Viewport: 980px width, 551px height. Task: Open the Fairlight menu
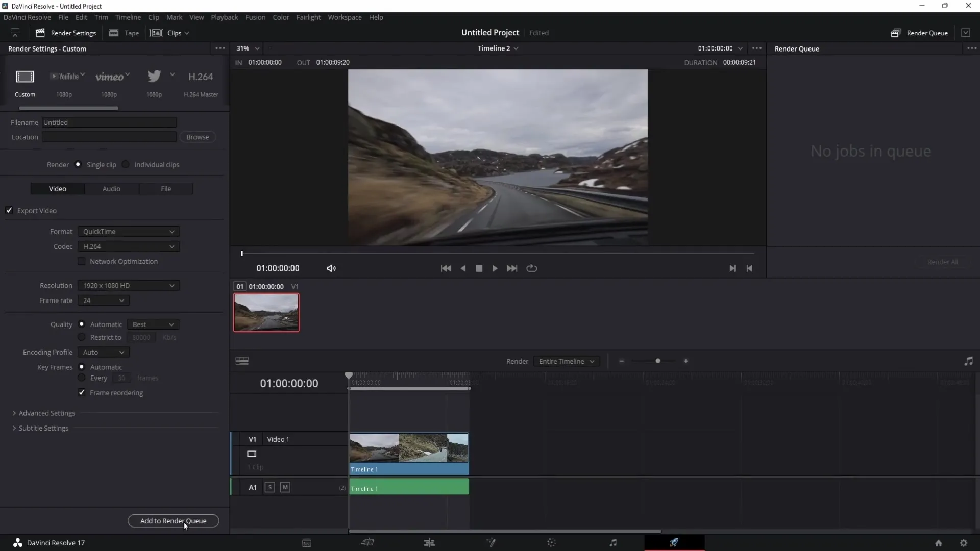coord(308,17)
